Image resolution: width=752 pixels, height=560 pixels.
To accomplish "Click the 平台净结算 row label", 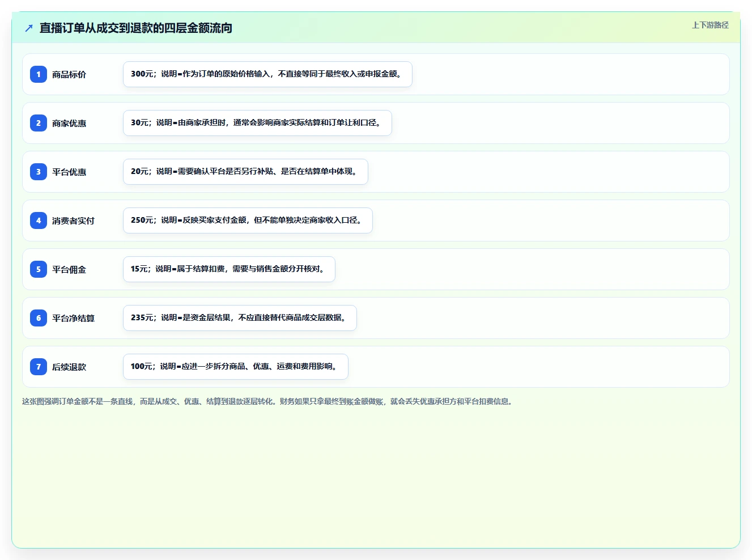I will [x=73, y=318].
